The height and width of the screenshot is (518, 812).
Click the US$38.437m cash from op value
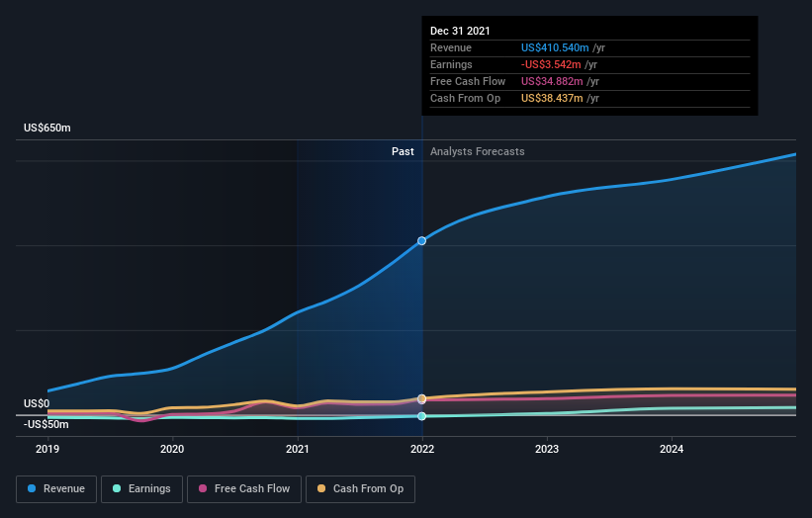(552, 98)
